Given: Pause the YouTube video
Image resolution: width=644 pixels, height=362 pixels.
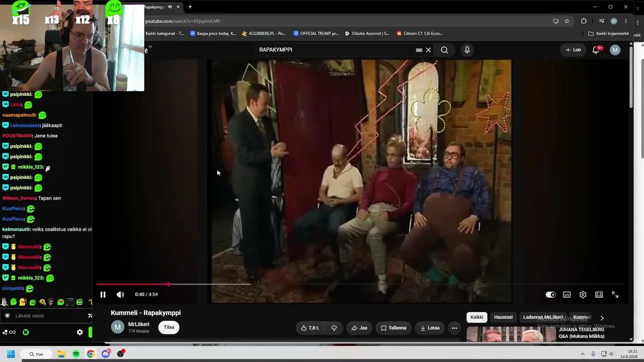Looking at the screenshot, I should coord(103,295).
